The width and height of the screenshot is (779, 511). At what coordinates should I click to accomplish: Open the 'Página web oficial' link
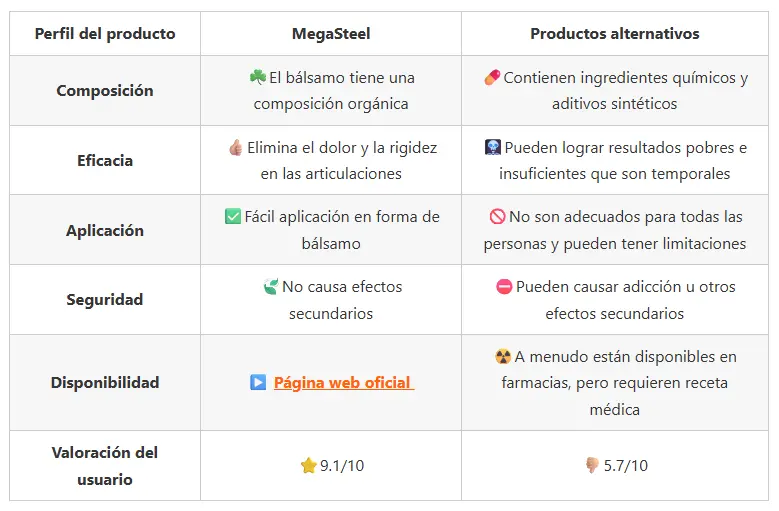point(343,382)
